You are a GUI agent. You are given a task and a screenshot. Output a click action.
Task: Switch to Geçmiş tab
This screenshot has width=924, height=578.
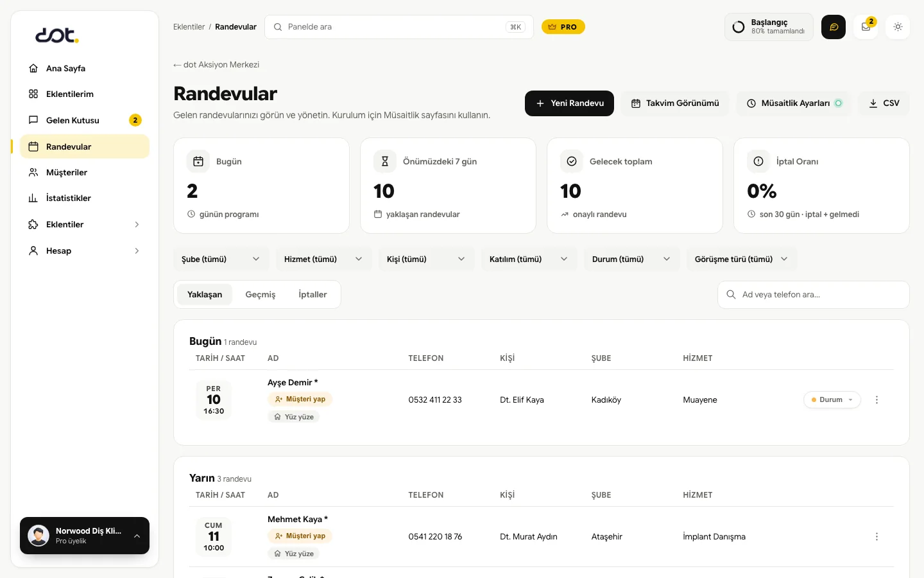(x=261, y=294)
